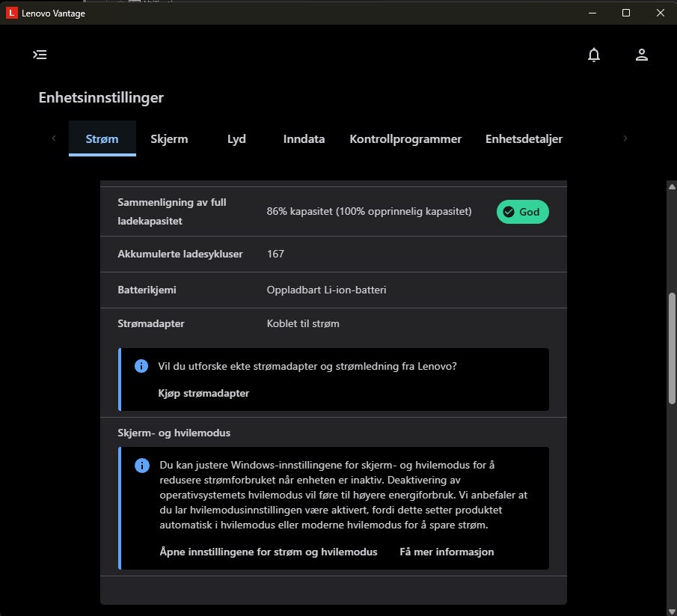Click the green God status badge
This screenshot has width=677, height=616.
[x=522, y=212]
